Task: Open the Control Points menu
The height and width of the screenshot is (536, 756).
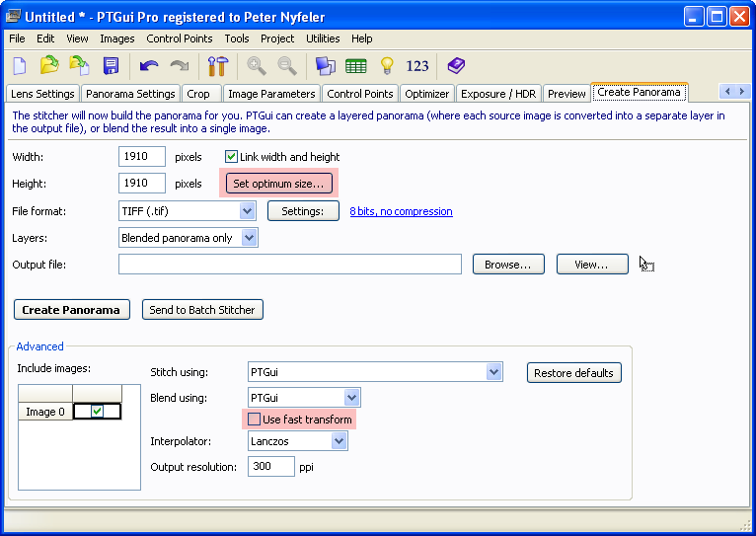Action: (x=179, y=38)
